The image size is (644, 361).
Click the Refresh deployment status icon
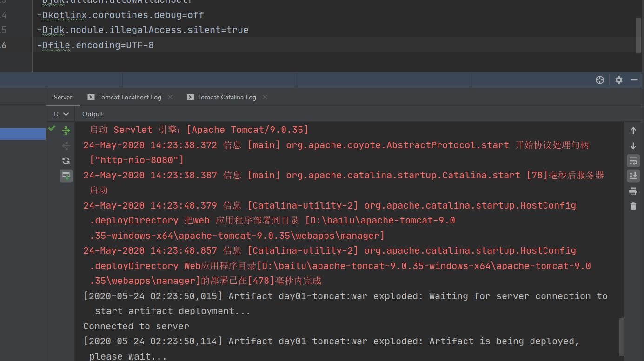tap(66, 161)
